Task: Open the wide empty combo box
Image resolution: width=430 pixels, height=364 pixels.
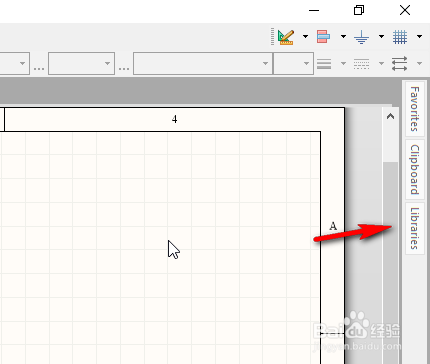Action: click(x=203, y=63)
